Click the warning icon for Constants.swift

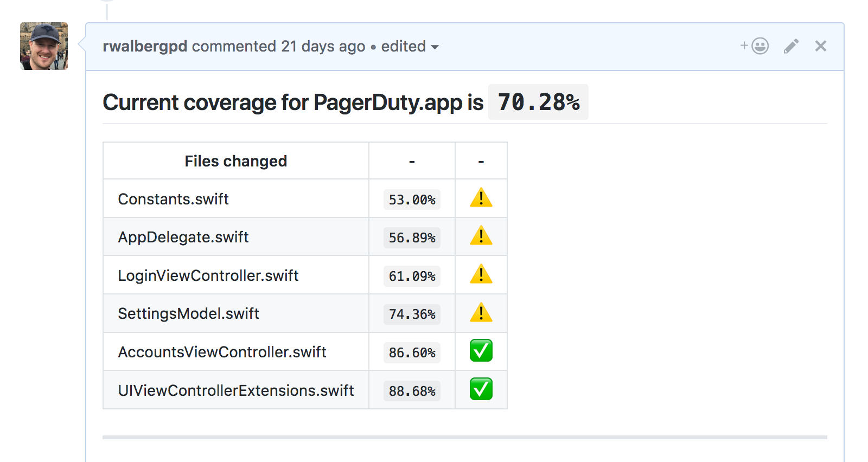481,198
